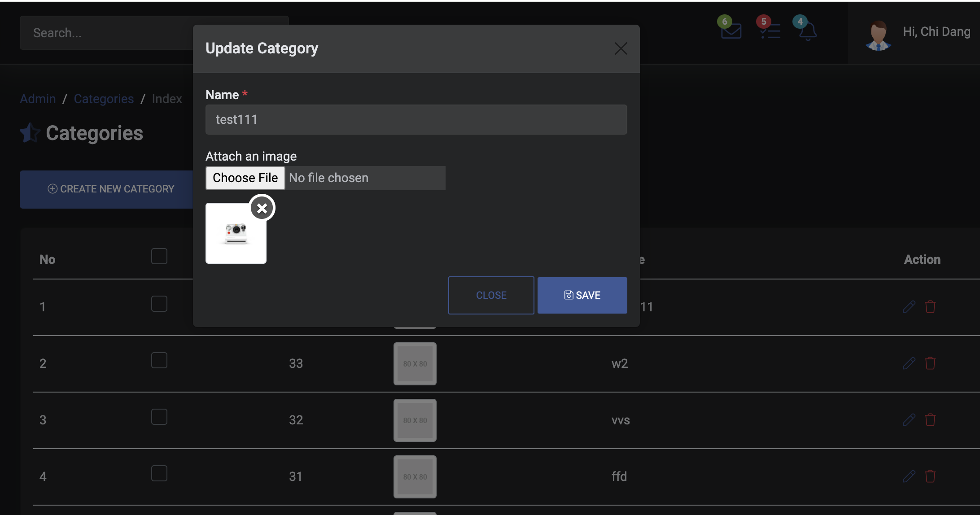The width and height of the screenshot is (980, 515).
Task: Edit the ffd category with pencil icon
Action: 909,476
